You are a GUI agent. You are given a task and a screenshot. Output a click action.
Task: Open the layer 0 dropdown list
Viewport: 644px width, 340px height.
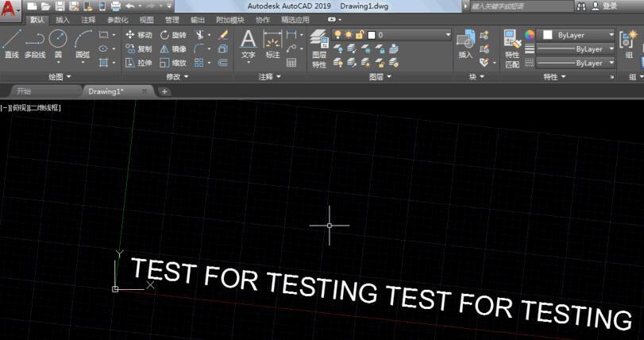pos(448,35)
